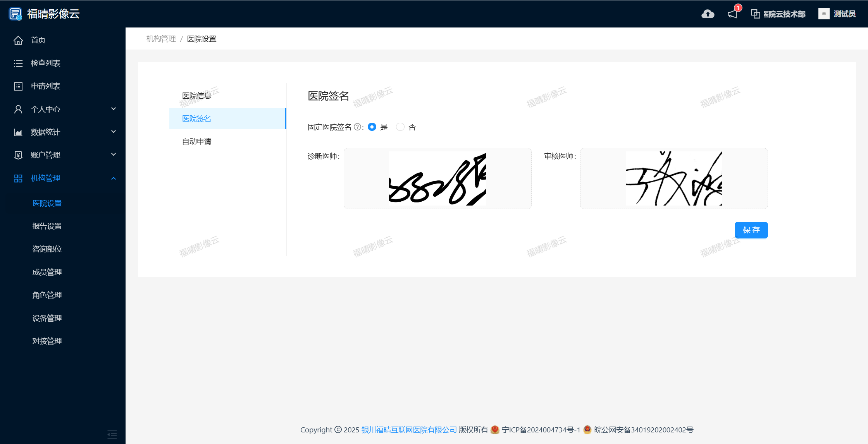The width and height of the screenshot is (868, 444).
Task: Switch to the 医院信息 tab
Action: click(196, 96)
